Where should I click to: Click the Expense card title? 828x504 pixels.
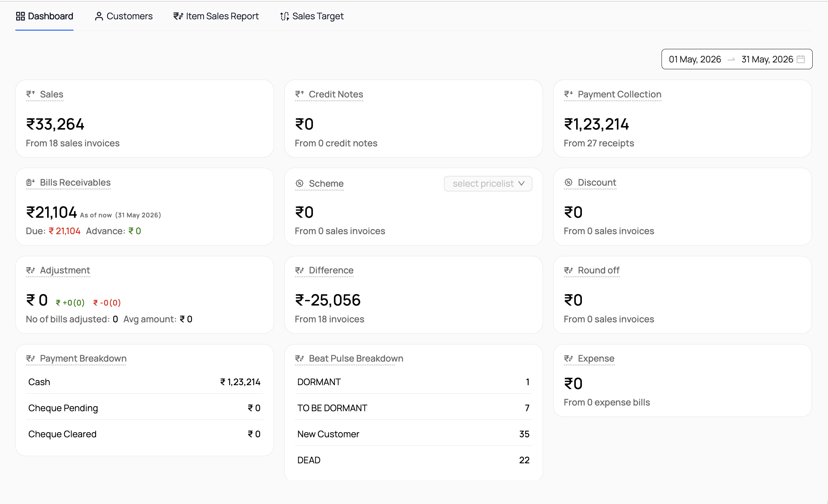pyautogui.click(x=596, y=358)
